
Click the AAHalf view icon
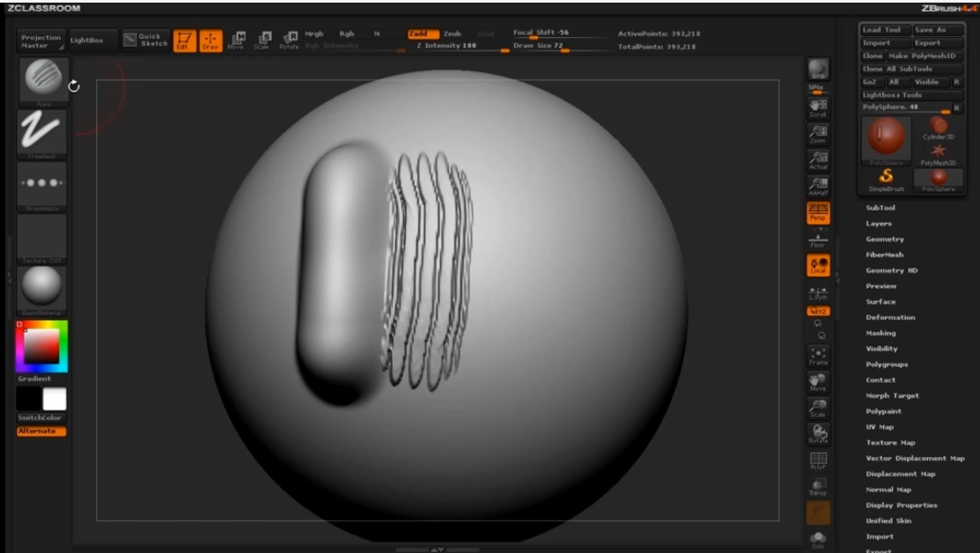818,186
